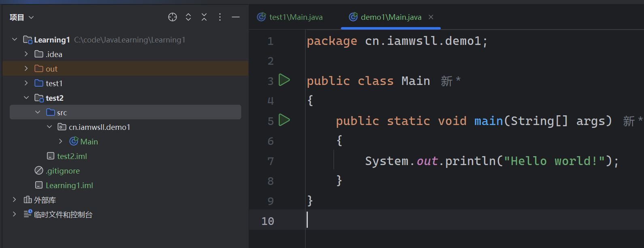Click the expand all icon in project panel

click(x=188, y=17)
